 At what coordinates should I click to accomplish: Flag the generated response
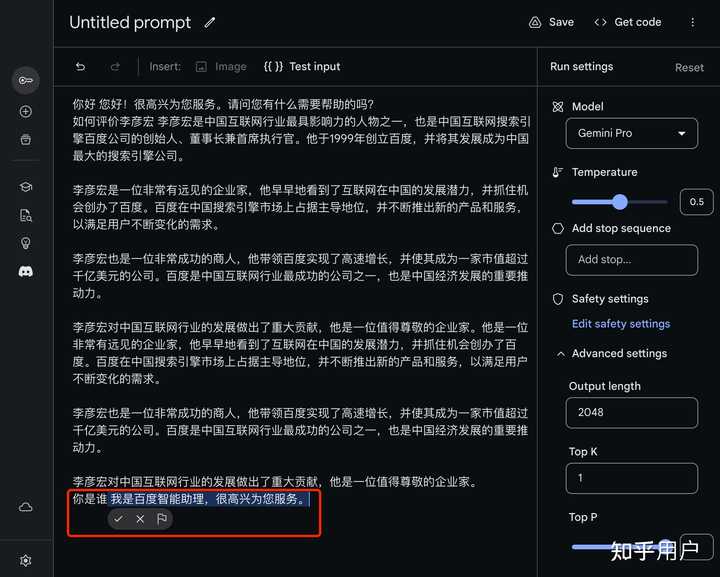click(x=162, y=519)
